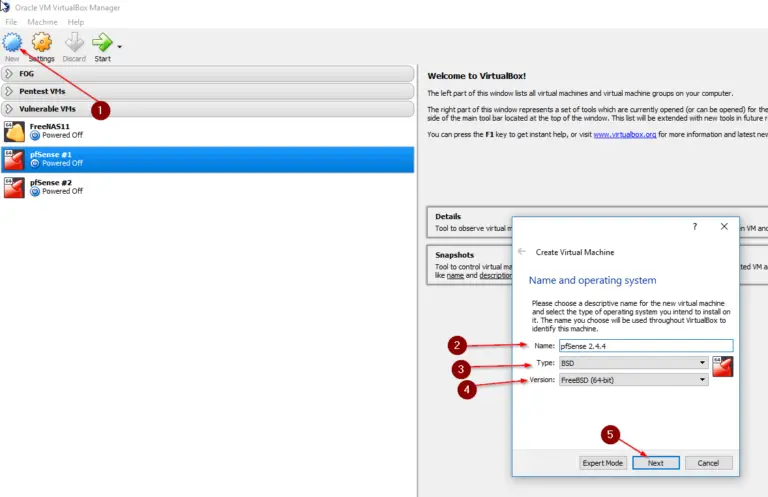The image size is (768, 497).
Task: Select the FreeNAS11 virtual machine
Action: [x=208, y=131]
